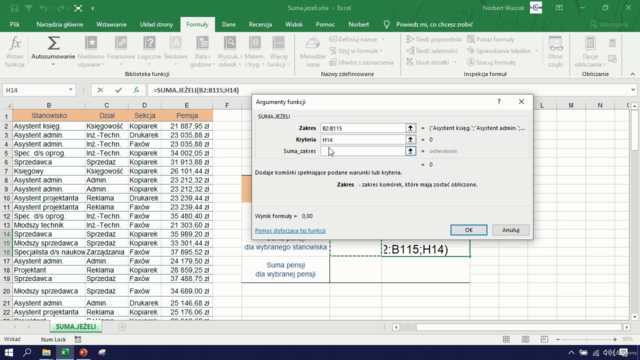Switch to Wstawianie tab
This screenshot has height=360, width=640.
[111, 24]
